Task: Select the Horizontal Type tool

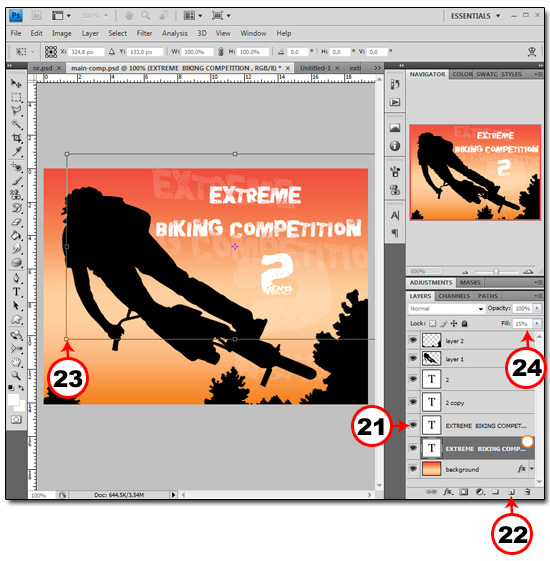Action: (x=16, y=292)
